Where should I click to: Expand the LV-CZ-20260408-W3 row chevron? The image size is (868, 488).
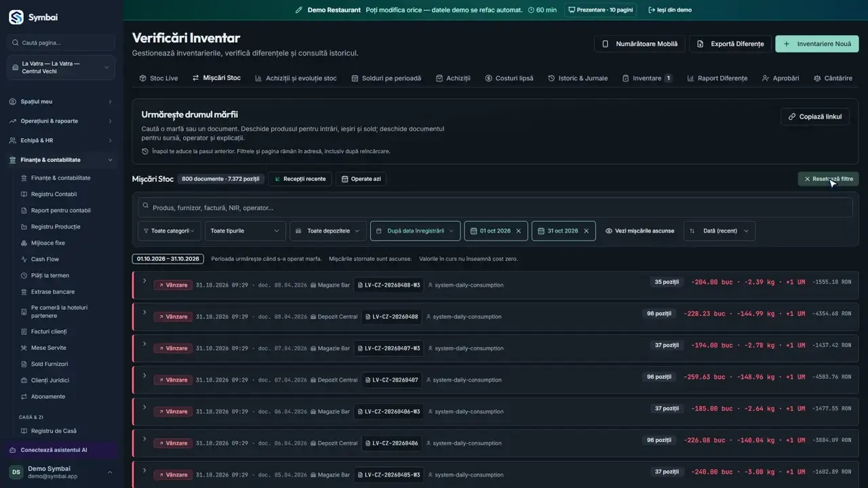point(144,281)
